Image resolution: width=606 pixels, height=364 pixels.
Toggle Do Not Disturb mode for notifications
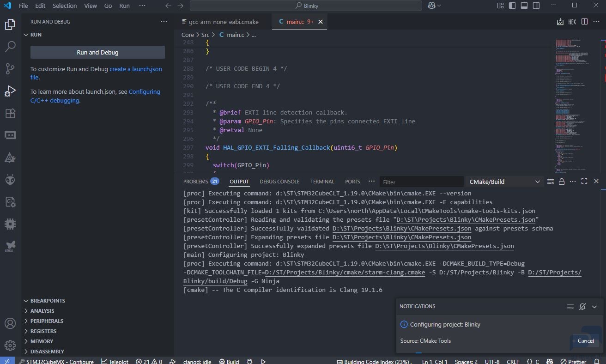pos(582,307)
